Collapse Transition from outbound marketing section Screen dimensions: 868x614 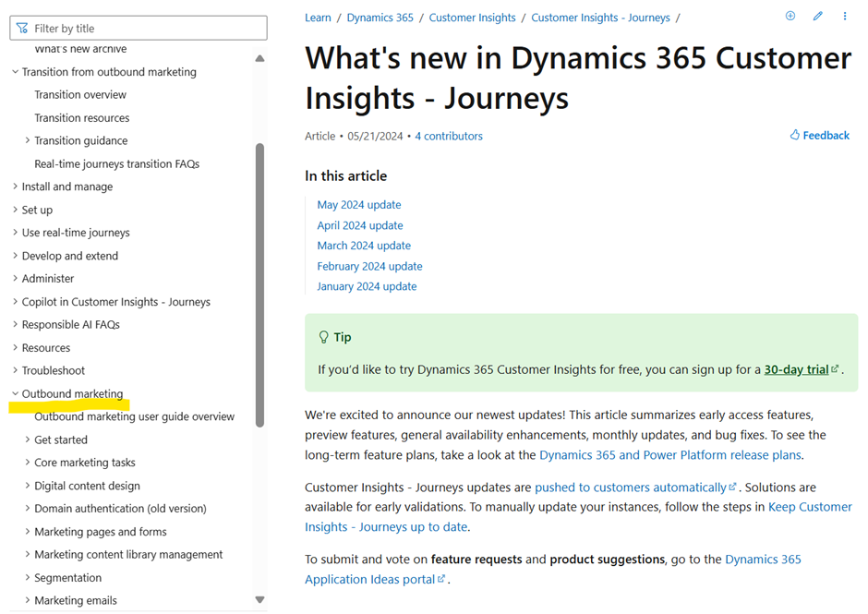(15, 72)
